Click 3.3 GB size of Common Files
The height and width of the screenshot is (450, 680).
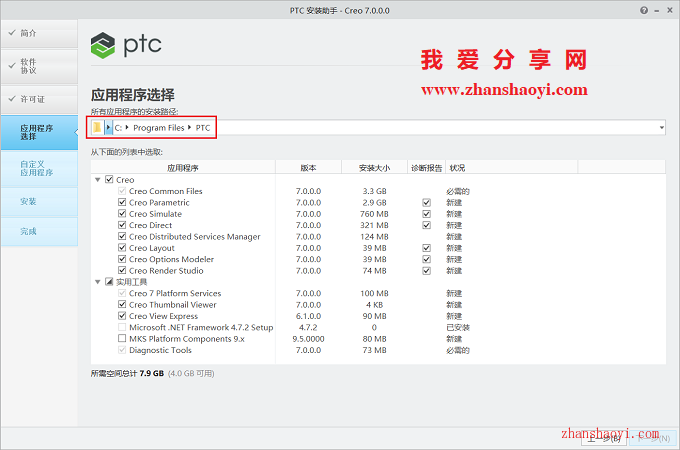(374, 191)
